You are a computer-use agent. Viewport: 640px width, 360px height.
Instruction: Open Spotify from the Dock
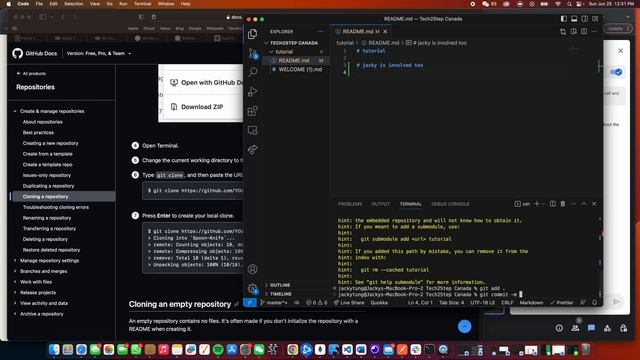[218, 349]
